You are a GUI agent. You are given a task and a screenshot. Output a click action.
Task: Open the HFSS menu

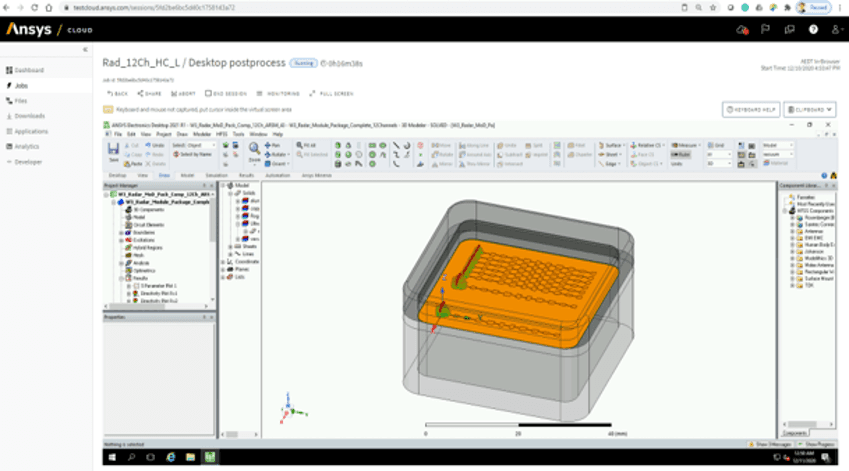pyautogui.click(x=234, y=133)
